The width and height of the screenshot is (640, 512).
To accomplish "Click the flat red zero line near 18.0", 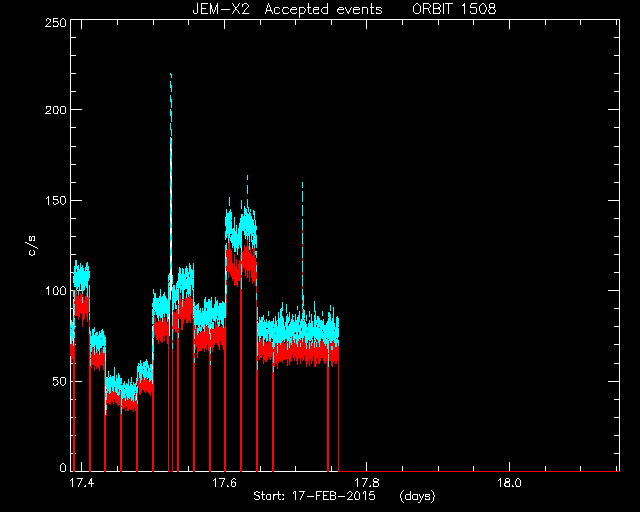I will pyautogui.click(x=509, y=471).
